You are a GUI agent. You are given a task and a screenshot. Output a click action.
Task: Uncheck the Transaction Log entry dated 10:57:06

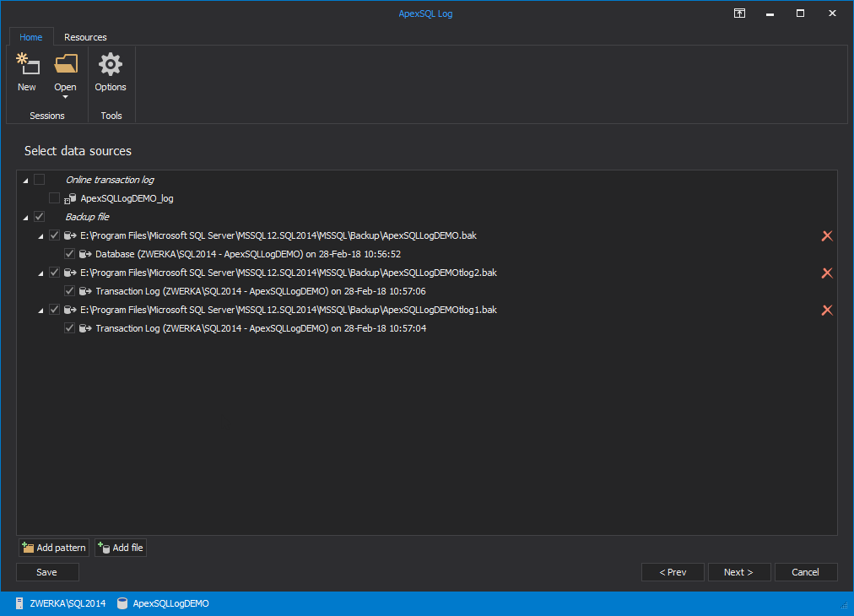click(69, 291)
